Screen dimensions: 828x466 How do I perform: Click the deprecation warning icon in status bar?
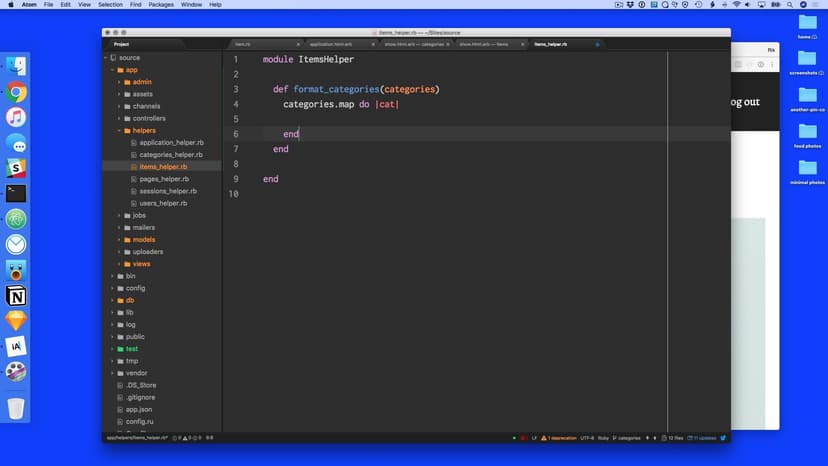(x=545, y=438)
